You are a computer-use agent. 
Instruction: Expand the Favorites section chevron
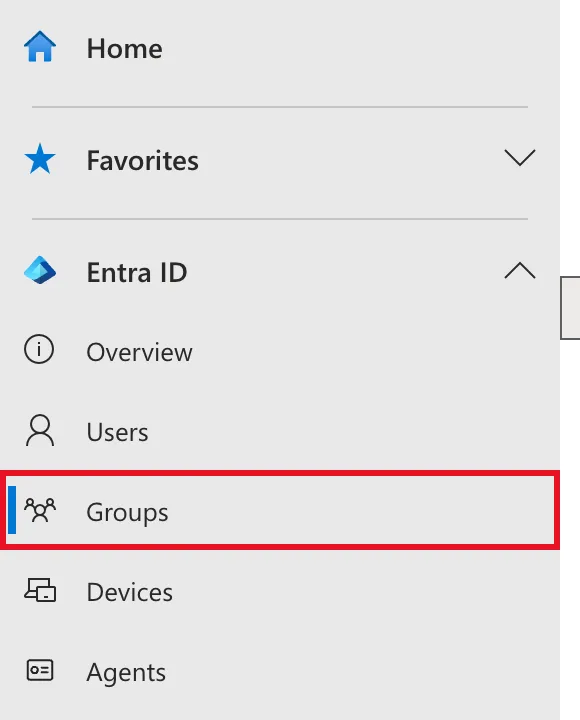(520, 158)
